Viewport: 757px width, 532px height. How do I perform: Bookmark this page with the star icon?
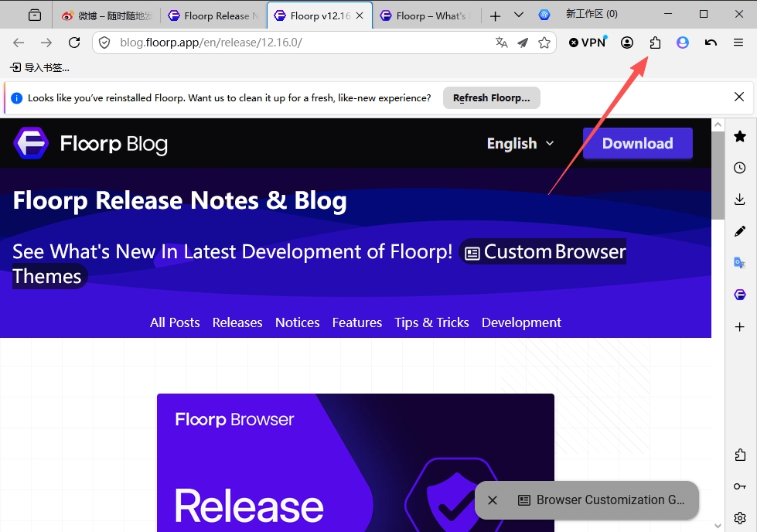pos(544,43)
